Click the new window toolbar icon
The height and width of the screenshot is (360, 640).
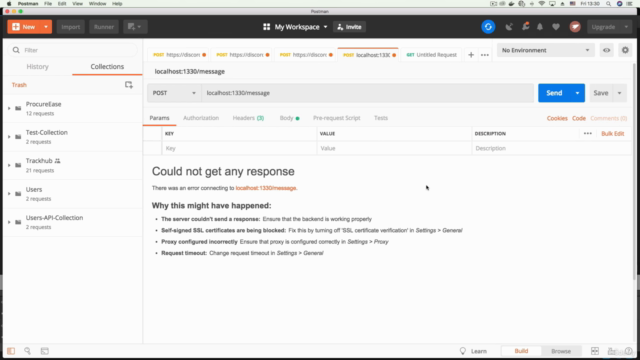pyautogui.click(x=135, y=27)
